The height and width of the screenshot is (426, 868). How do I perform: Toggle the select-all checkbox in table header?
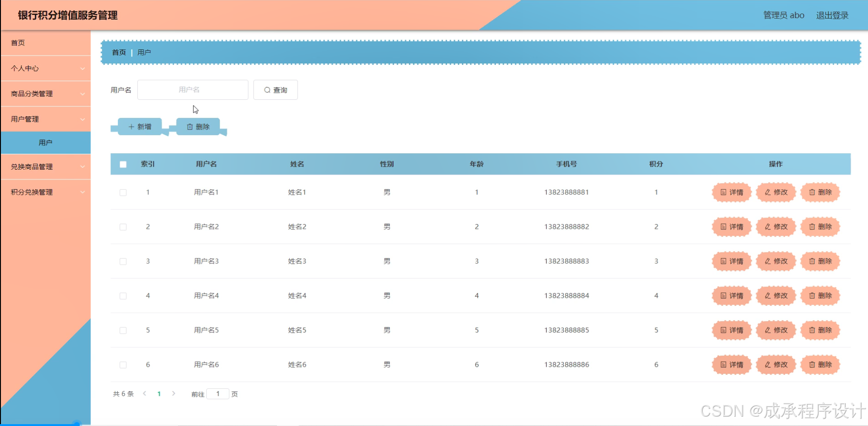click(123, 164)
